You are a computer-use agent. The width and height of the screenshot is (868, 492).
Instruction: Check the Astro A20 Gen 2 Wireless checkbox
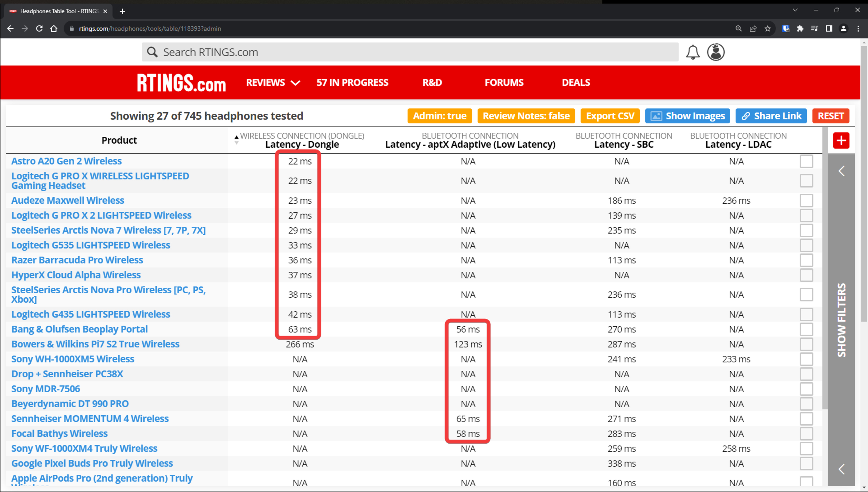click(806, 161)
